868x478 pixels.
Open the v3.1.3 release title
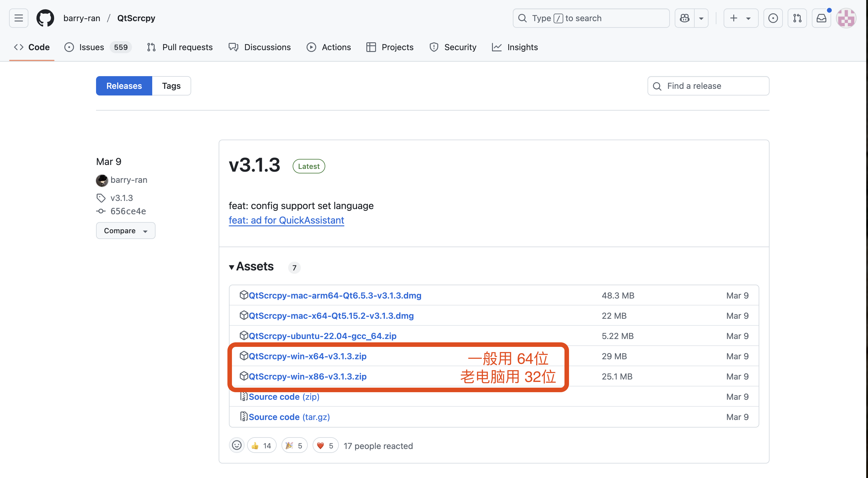coord(254,165)
